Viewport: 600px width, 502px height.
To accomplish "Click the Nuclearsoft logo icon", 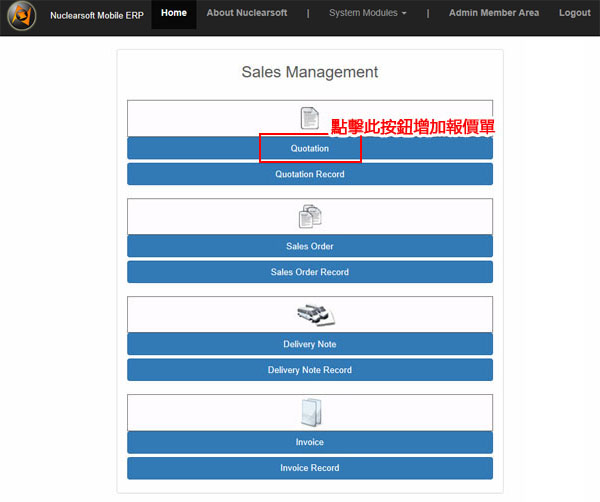I will (x=22, y=16).
